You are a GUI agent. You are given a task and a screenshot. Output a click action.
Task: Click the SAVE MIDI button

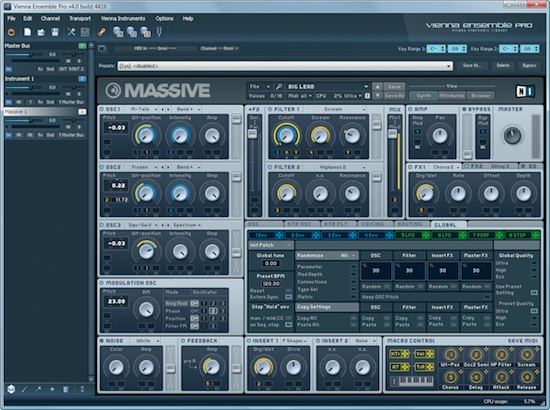click(523, 341)
